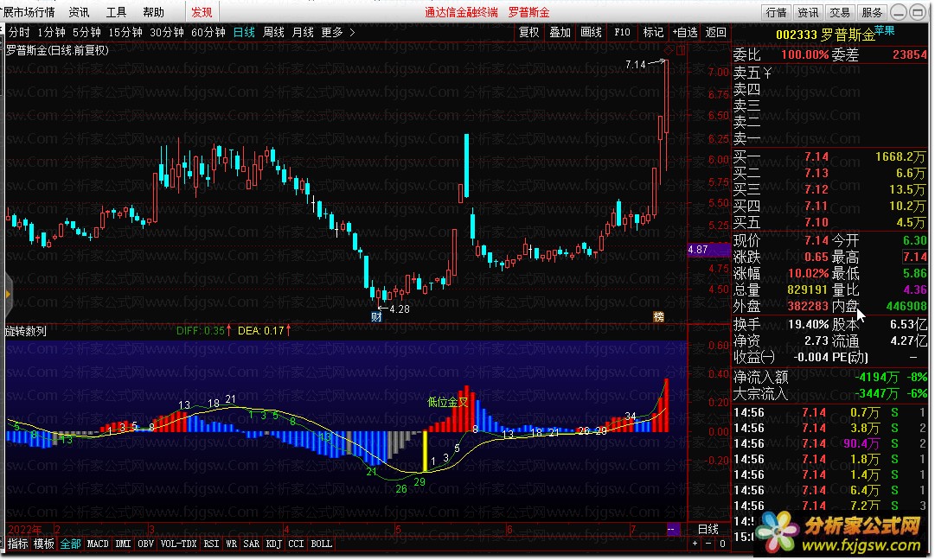
Task: Switch indicator to WR
Action: tap(231, 544)
